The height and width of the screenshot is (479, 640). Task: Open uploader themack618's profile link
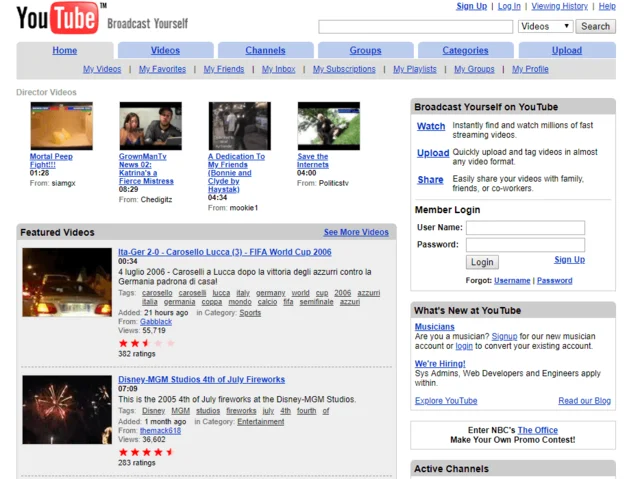coord(160,431)
